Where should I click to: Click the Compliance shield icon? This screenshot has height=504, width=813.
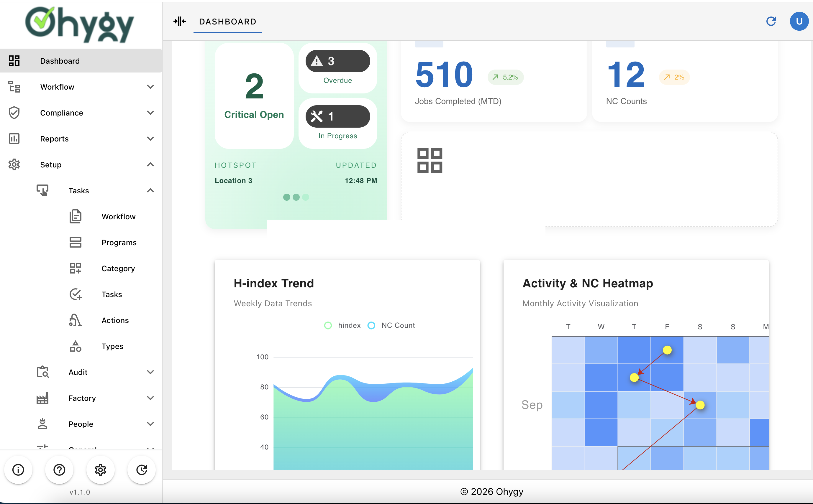[14, 113]
